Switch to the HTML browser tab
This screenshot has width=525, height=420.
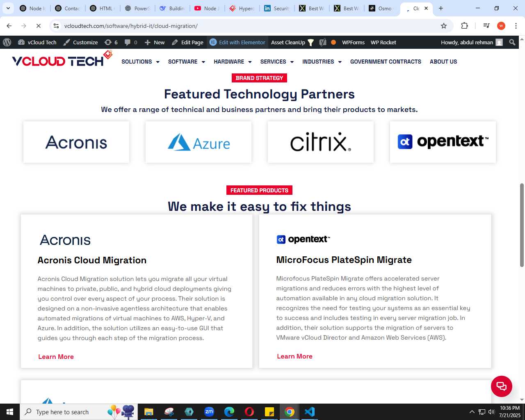[103, 8]
